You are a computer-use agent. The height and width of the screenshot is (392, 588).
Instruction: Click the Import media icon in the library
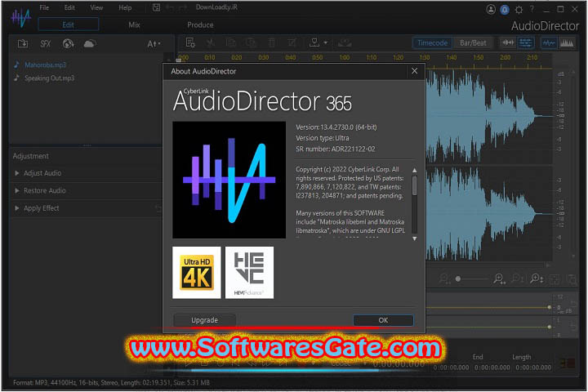23,44
